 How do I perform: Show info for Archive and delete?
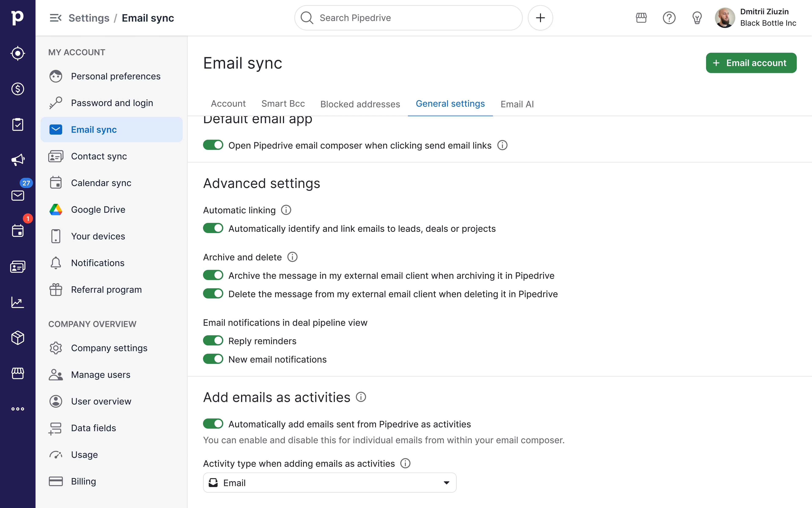click(x=292, y=257)
